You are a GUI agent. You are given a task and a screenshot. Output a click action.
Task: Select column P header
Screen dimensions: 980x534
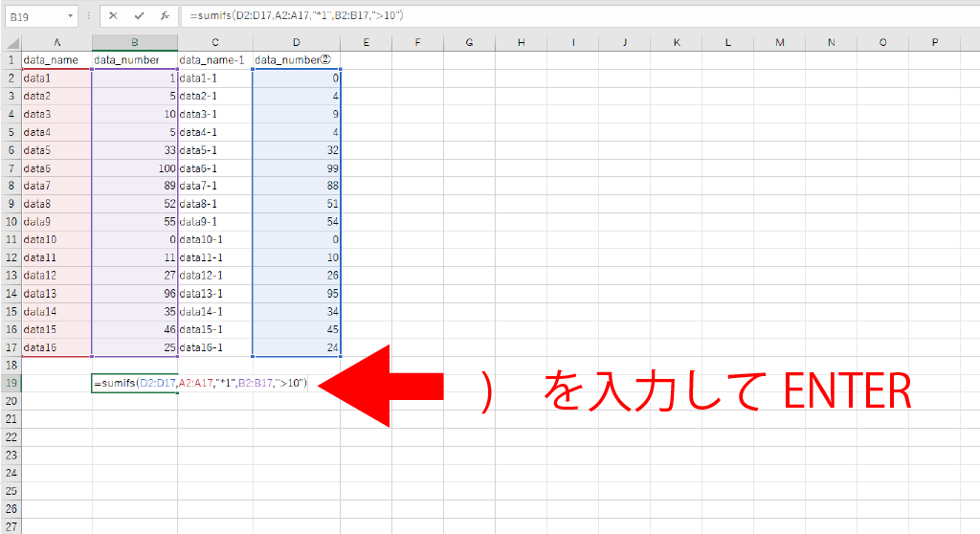[933, 42]
